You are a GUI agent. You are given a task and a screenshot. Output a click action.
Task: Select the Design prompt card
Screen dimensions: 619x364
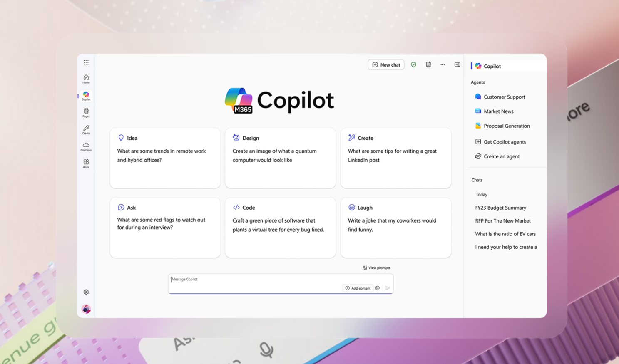pos(281,158)
